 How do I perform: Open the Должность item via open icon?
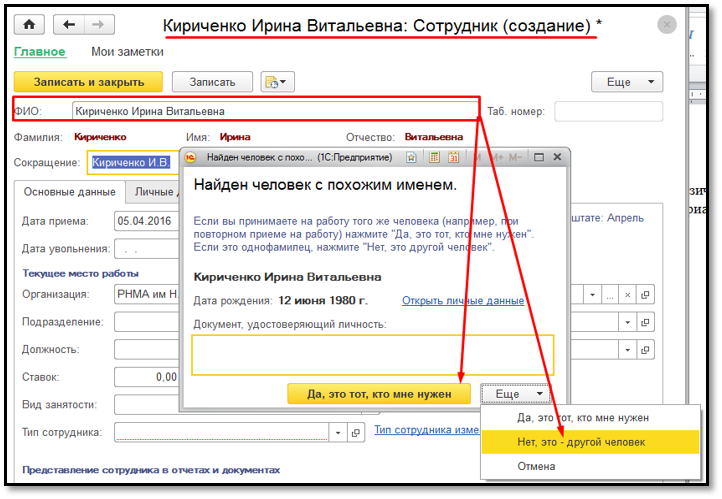[x=645, y=350]
